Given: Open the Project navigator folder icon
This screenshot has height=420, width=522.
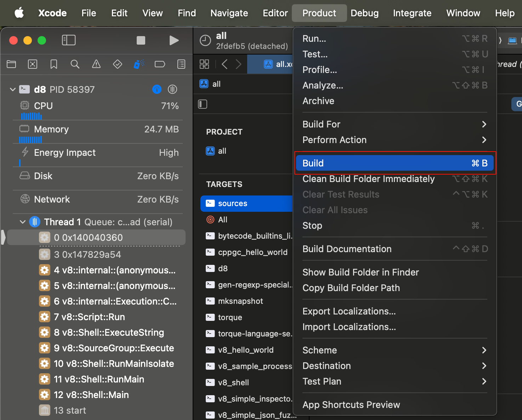Looking at the screenshot, I should [x=11, y=64].
